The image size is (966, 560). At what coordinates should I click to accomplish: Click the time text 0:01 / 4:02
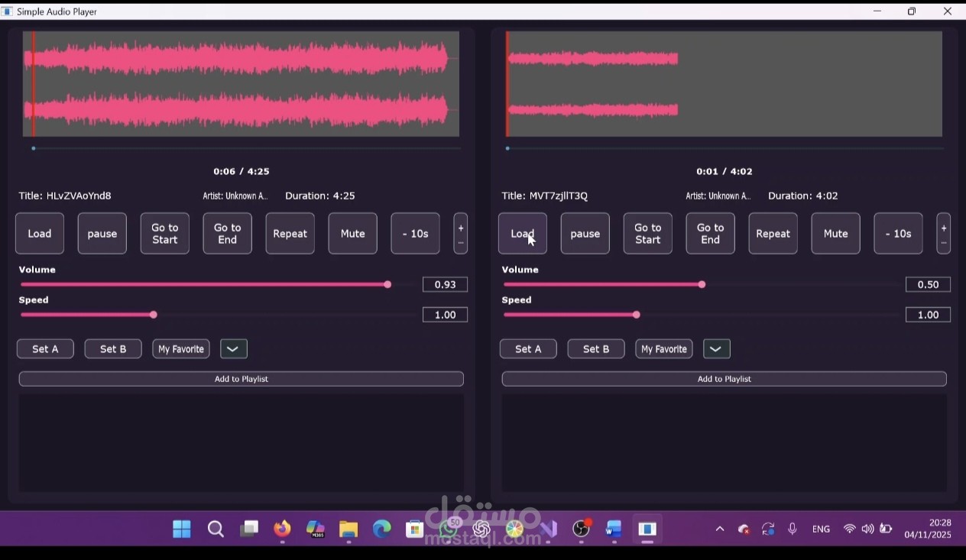tap(724, 171)
